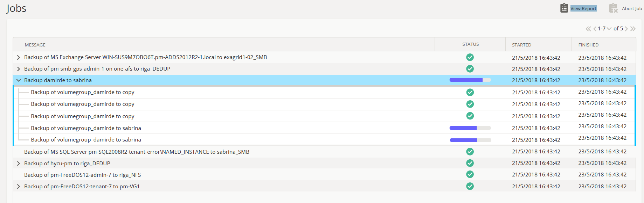Sort by the STARTED column header
The height and width of the screenshot is (203, 644).
(x=521, y=45)
